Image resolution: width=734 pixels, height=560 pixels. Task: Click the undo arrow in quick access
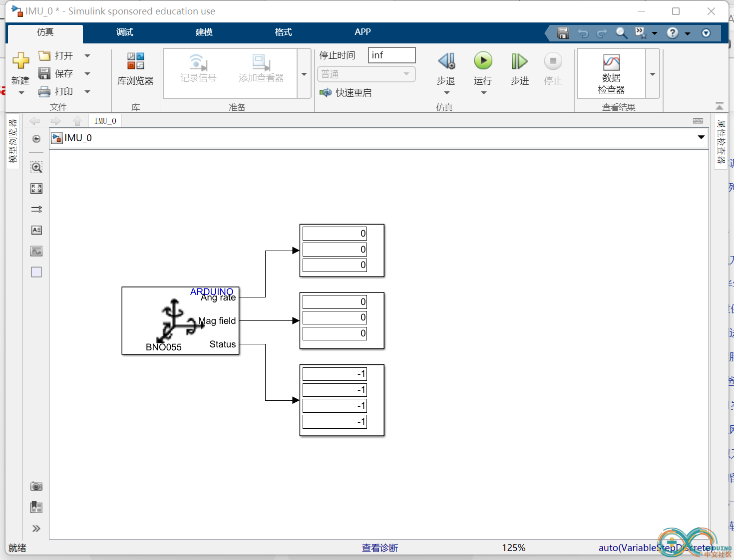pos(583,33)
